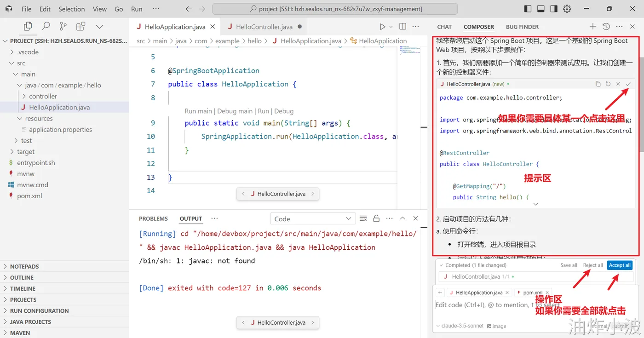The image size is (644, 338).
Task: Clear the output panel
Action: (x=363, y=218)
